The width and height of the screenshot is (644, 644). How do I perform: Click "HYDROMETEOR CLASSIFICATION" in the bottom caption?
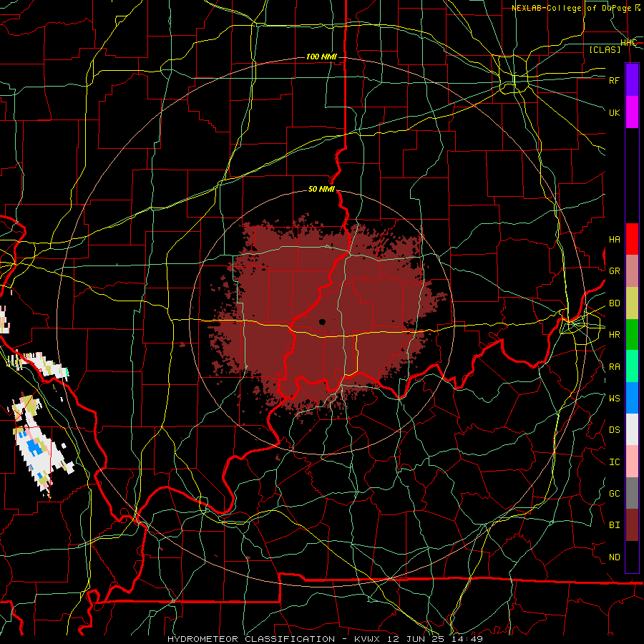(x=251, y=639)
